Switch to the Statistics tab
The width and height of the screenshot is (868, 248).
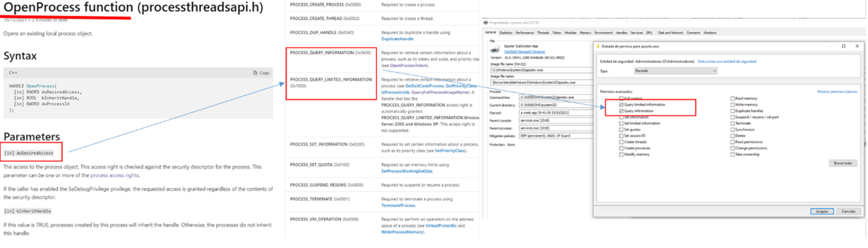(x=506, y=33)
